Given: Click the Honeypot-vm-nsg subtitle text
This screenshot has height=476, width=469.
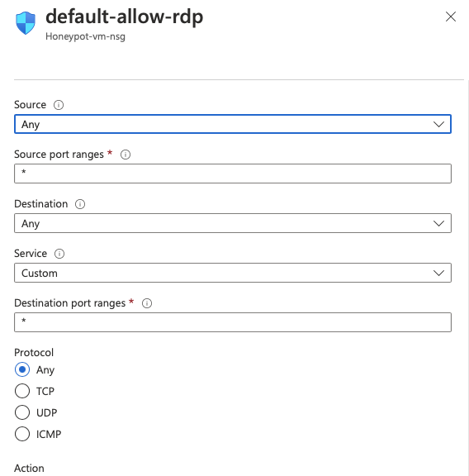Looking at the screenshot, I should pyautogui.click(x=85, y=36).
